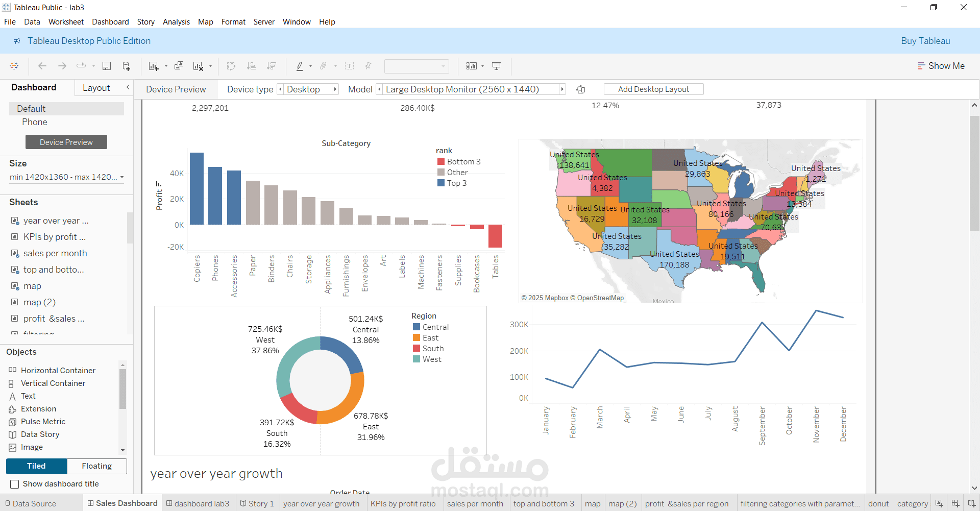Viewport: 980px width, 511px height.
Task: Click the Highlight pen icon
Action: tap(300, 66)
